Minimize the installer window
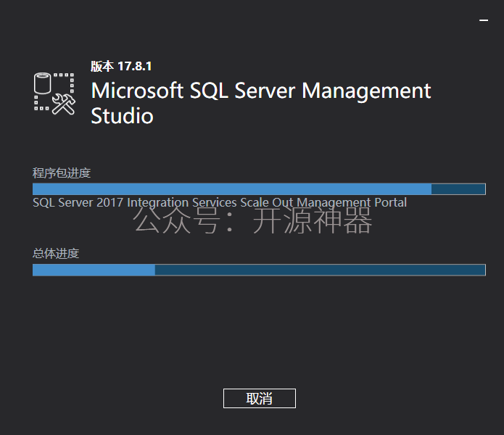 (x=484, y=20)
